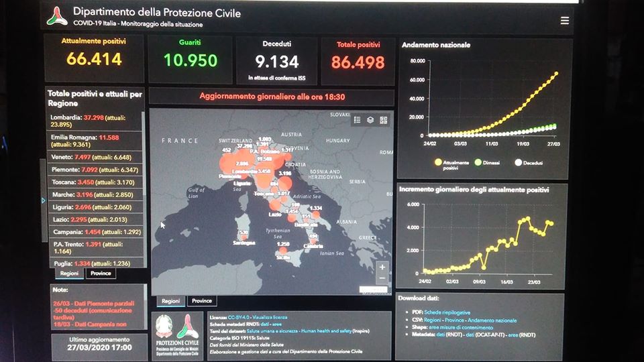Select the Veneto row showing 7.497
The width and height of the screenshot is (644, 362).
[x=95, y=157]
